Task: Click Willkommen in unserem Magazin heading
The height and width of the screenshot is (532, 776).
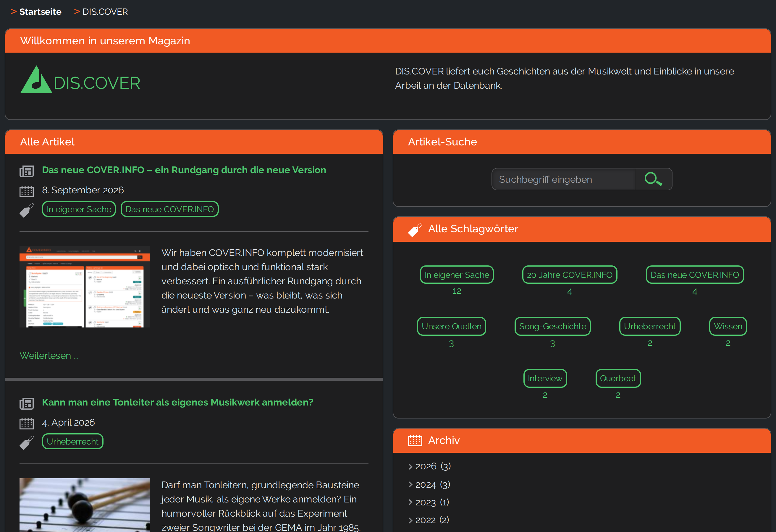Action: pyautogui.click(x=105, y=41)
